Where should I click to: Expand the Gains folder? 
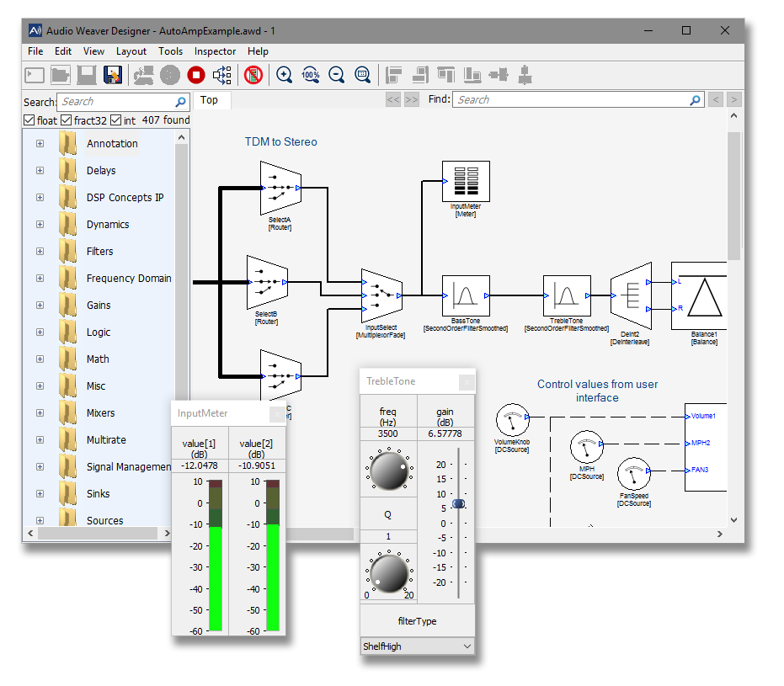pos(40,306)
